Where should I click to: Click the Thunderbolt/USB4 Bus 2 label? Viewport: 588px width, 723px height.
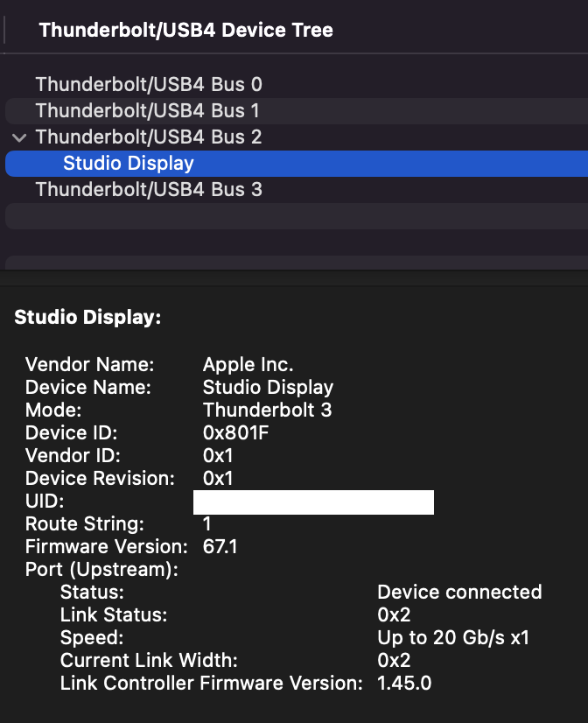[149, 137]
